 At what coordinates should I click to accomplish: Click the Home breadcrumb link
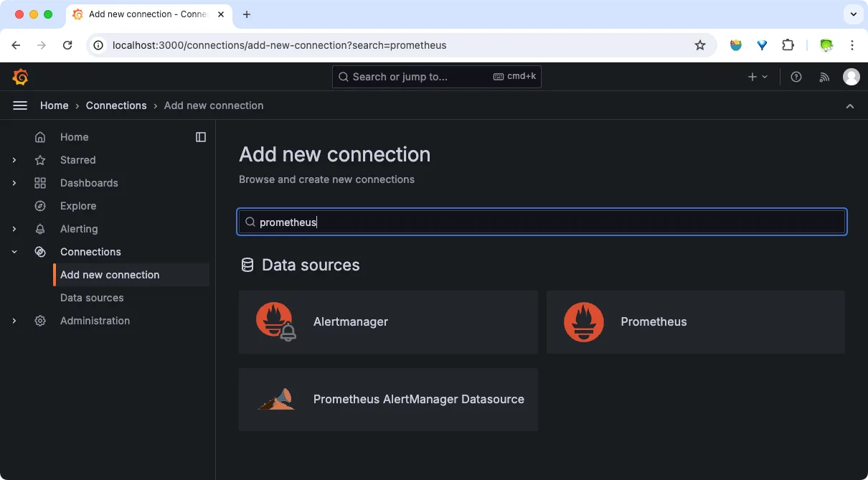(54, 105)
